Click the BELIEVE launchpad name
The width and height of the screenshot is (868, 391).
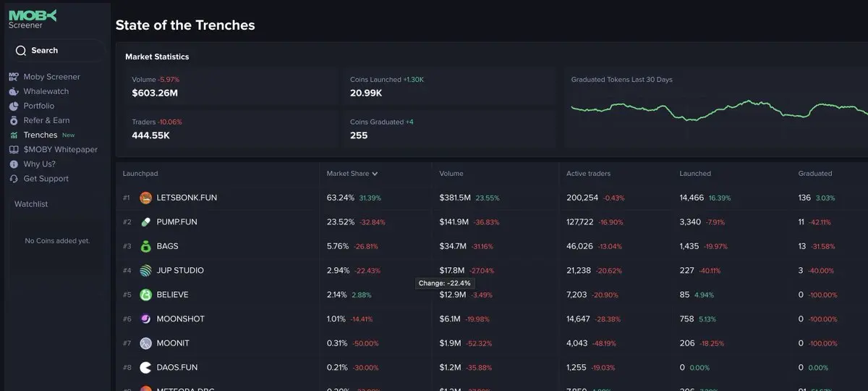[173, 295]
